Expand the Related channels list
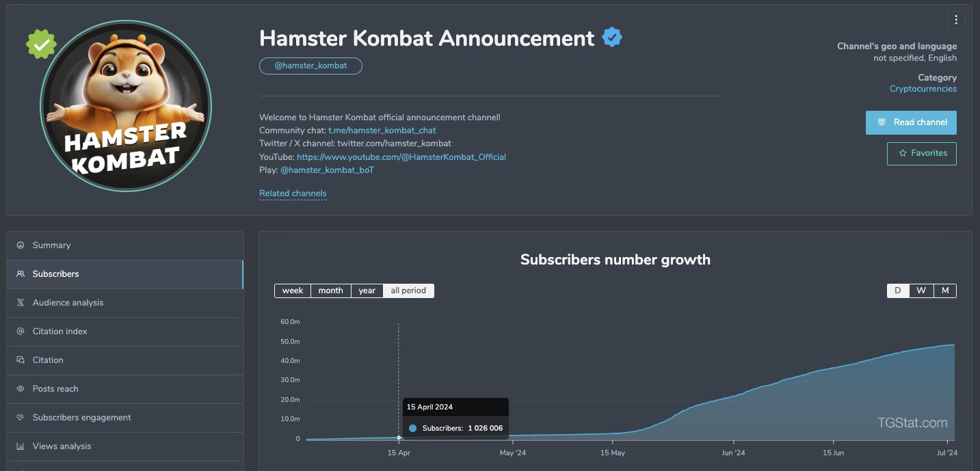980x471 pixels. pyautogui.click(x=293, y=193)
